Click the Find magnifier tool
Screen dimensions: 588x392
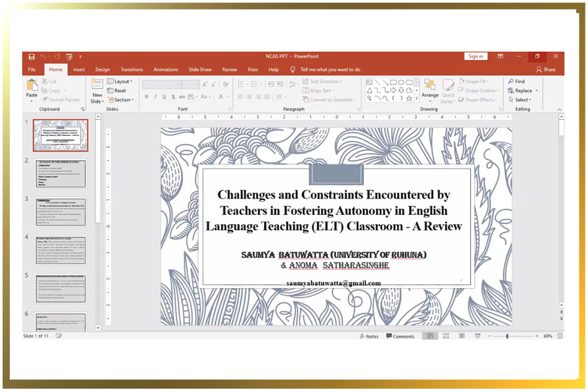(x=517, y=82)
